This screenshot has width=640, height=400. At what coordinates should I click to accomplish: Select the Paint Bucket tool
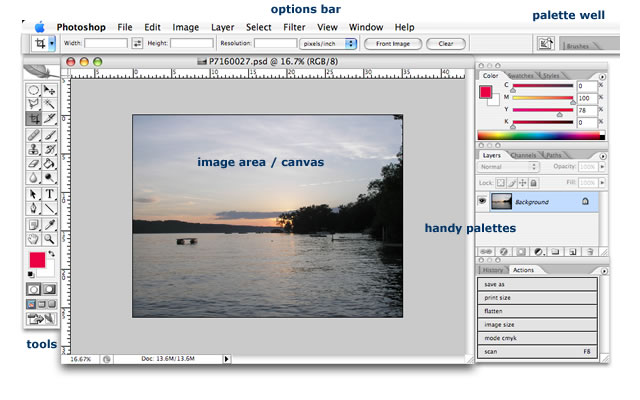(49, 164)
